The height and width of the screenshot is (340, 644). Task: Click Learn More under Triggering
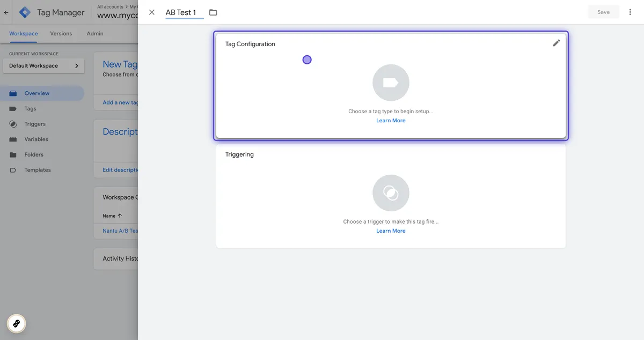[x=391, y=231]
